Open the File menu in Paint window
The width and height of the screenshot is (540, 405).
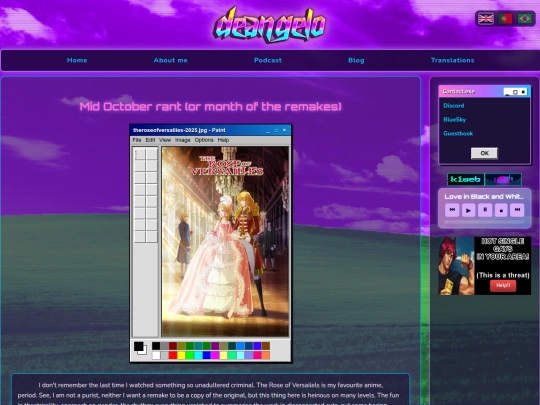pos(137,140)
